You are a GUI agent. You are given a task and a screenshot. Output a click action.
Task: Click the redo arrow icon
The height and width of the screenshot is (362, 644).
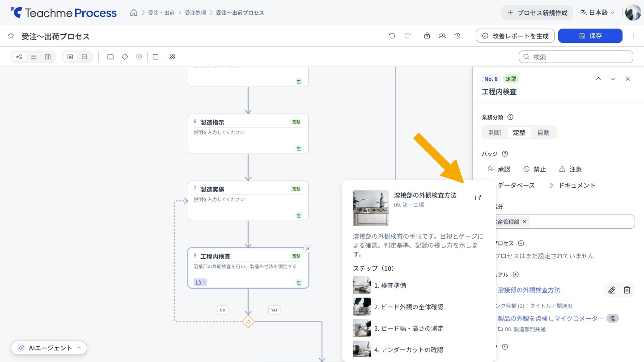pos(407,36)
